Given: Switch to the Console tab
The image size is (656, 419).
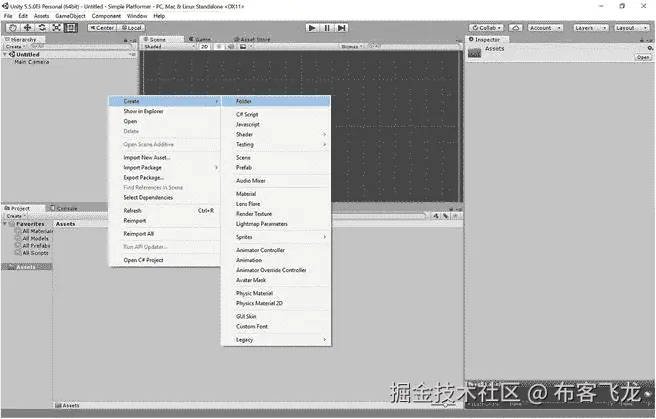Looking at the screenshot, I should pos(64,208).
